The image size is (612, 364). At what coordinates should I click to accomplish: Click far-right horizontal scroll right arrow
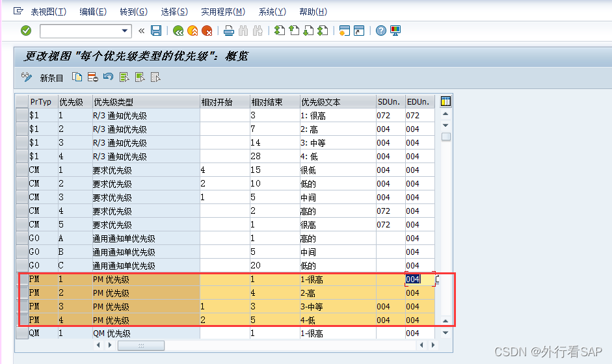(433, 345)
